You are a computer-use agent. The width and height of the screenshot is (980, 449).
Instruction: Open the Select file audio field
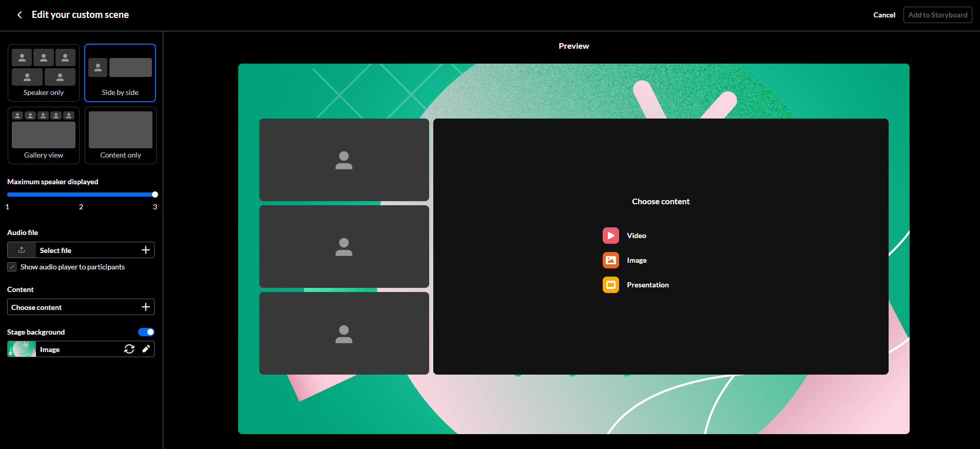click(x=81, y=250)
